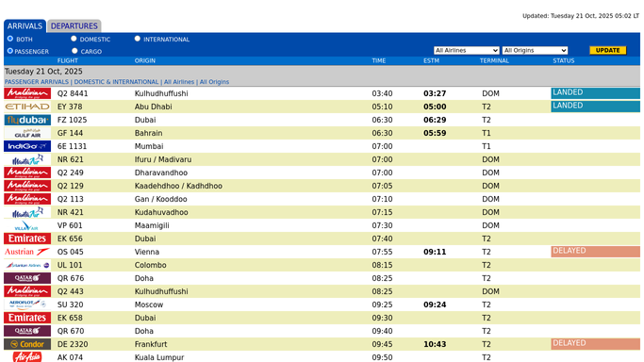The height and width of the screenshot is (362, 644).
Task: Click the yellow Update button
Action: pyautogui.click(x=608, y=51)
